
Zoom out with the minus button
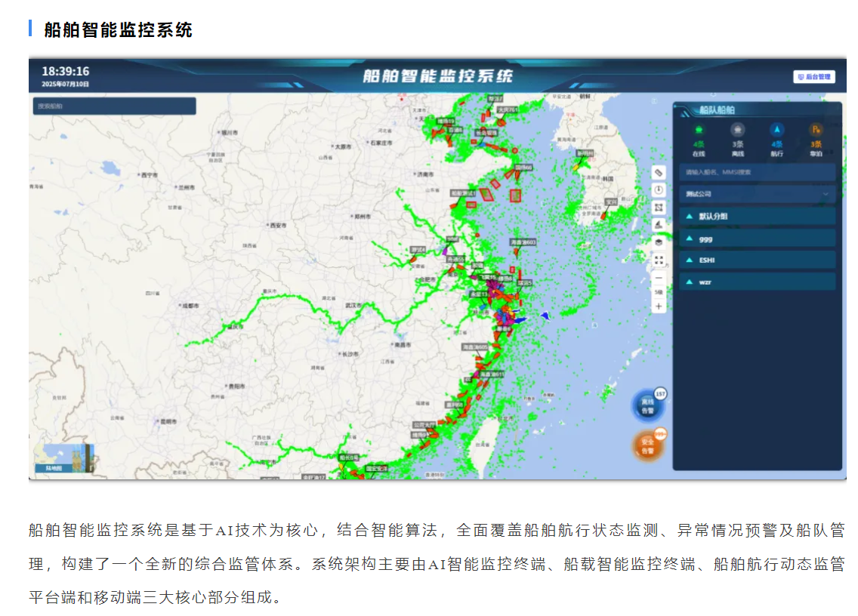coord(659,278)
